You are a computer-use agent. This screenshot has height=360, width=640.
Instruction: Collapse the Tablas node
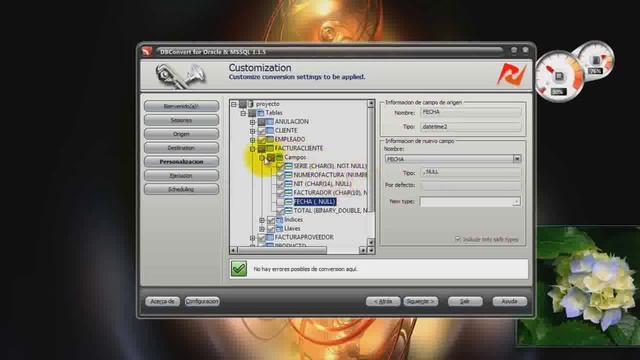(243, 113)
